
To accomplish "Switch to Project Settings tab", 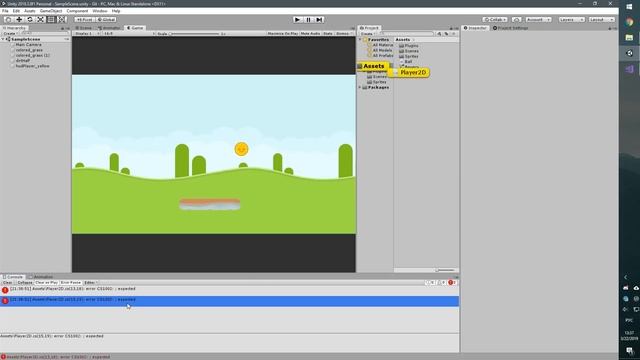I will click(510, 28).
